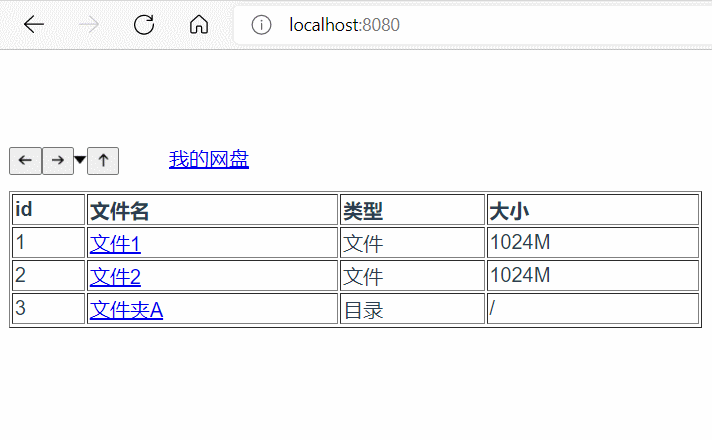The image size is (712, 440).
Task: Click the id column header
Action: click(x=24, y=210)
